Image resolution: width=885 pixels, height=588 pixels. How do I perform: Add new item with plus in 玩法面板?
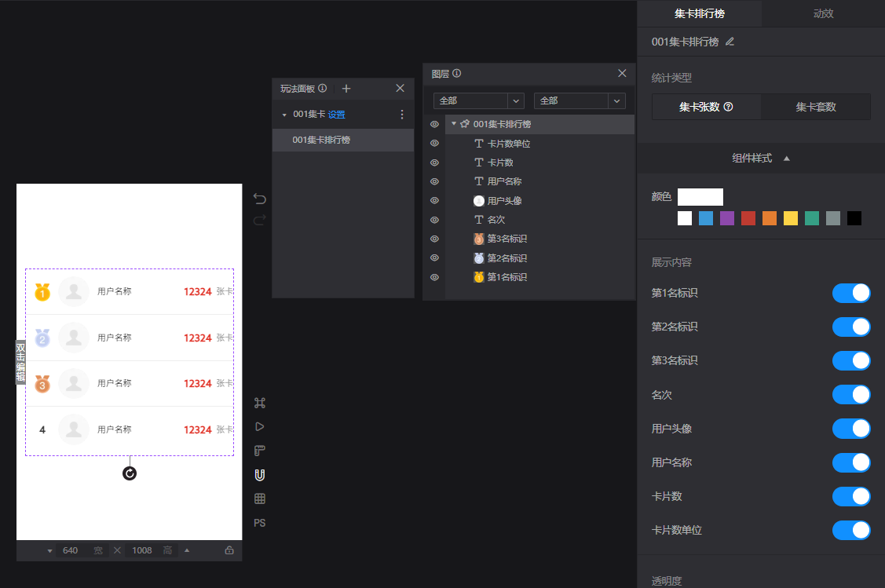tap(346, 89)
